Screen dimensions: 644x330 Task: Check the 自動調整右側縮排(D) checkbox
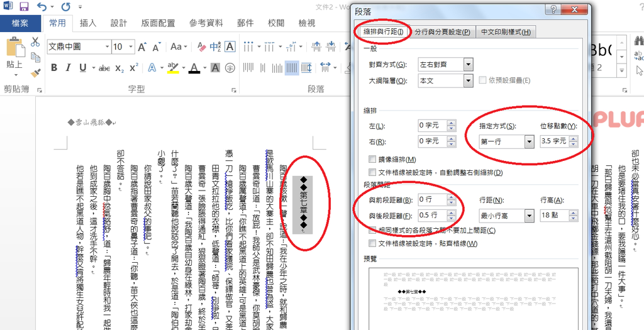pos(372,172)
